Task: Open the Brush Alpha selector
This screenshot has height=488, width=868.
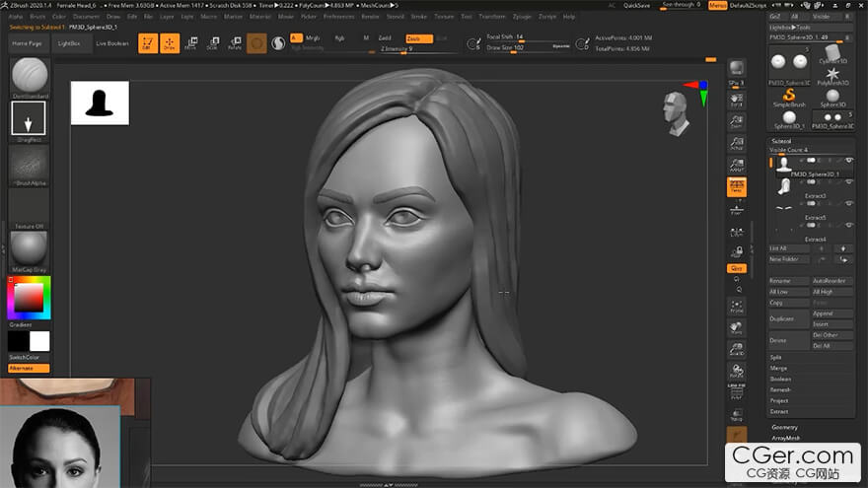Action: point(29,164)
